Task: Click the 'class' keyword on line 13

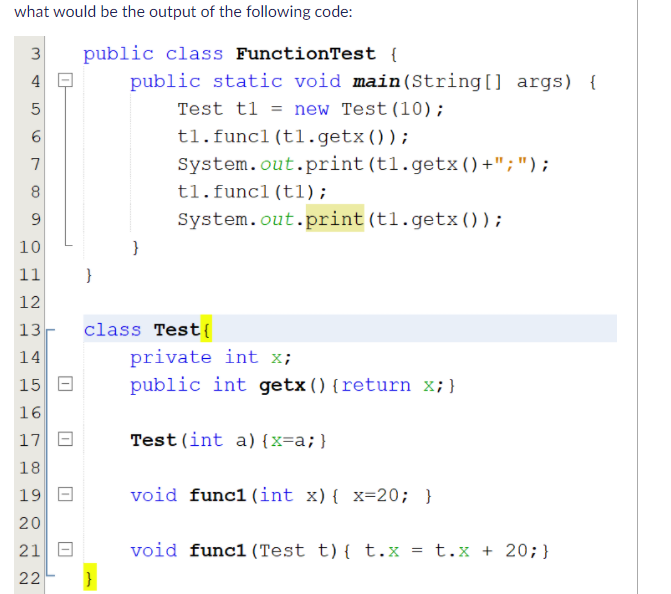Action: pyautogui.click(x=113, y=330)
